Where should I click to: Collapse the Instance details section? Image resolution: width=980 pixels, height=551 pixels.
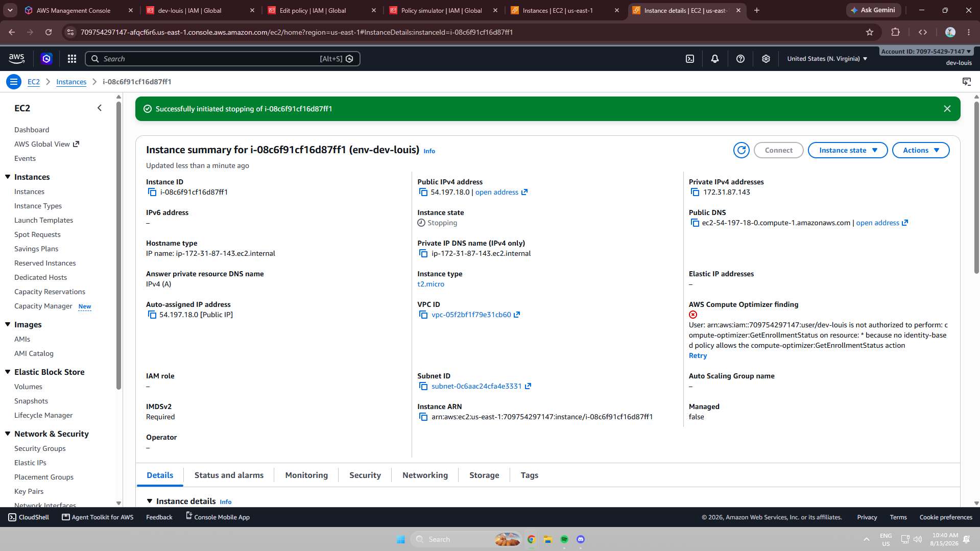point(150,501)
